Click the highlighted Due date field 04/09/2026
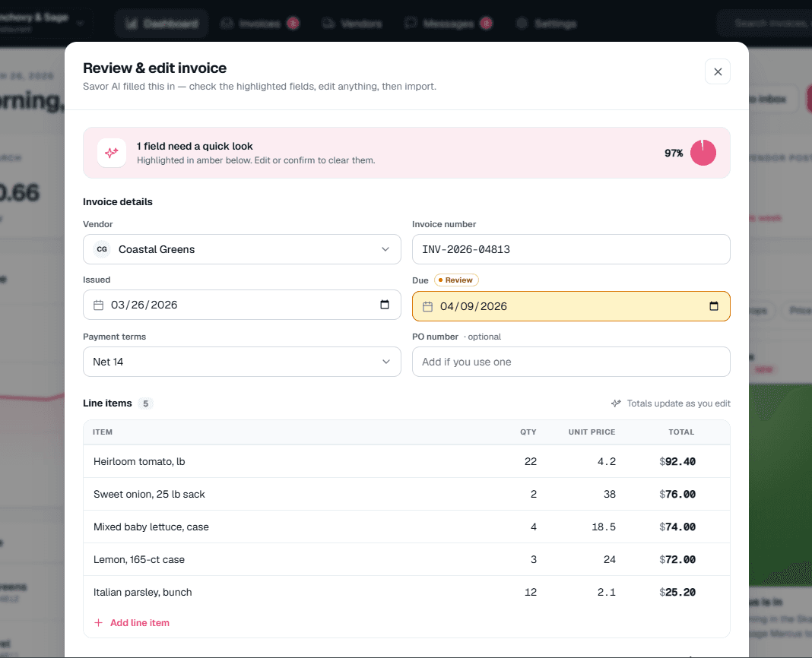 [x=571, y=306]
